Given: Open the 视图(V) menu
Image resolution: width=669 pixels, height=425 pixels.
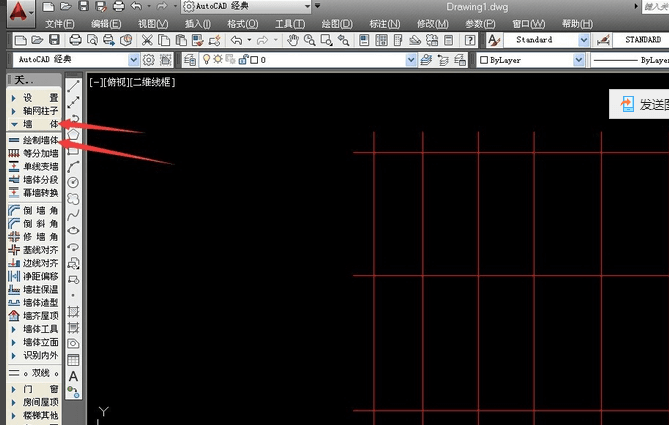Looking at the screenshot, I should coord(153,24).
